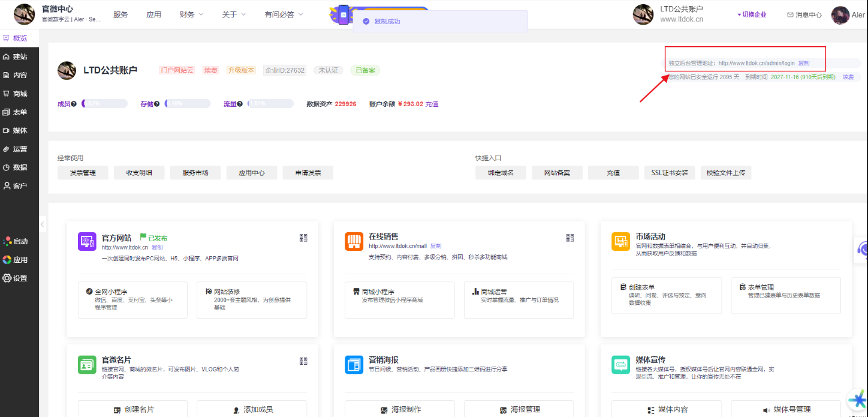The image size is (868, 417).
Task: Open the 媒体 sidebar section
Action: coord(16,131)
